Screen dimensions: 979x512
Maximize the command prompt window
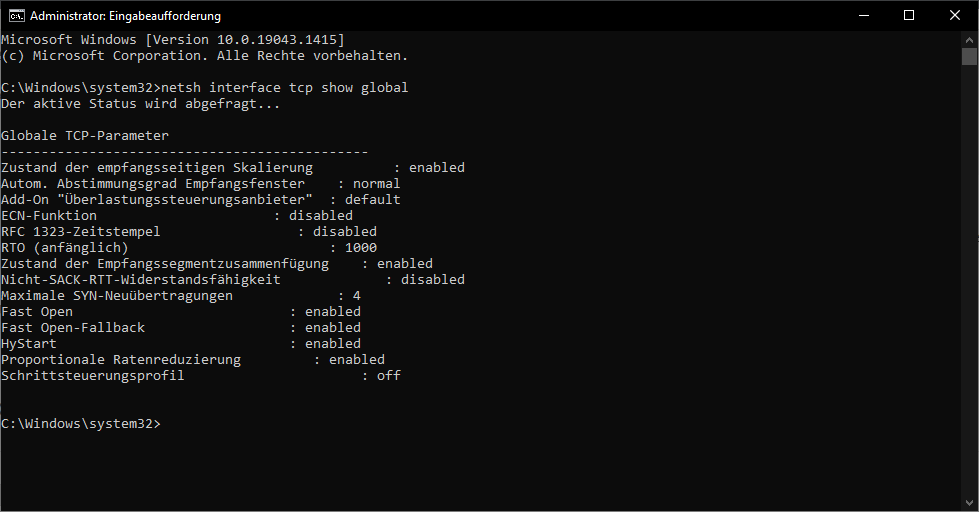909,16
